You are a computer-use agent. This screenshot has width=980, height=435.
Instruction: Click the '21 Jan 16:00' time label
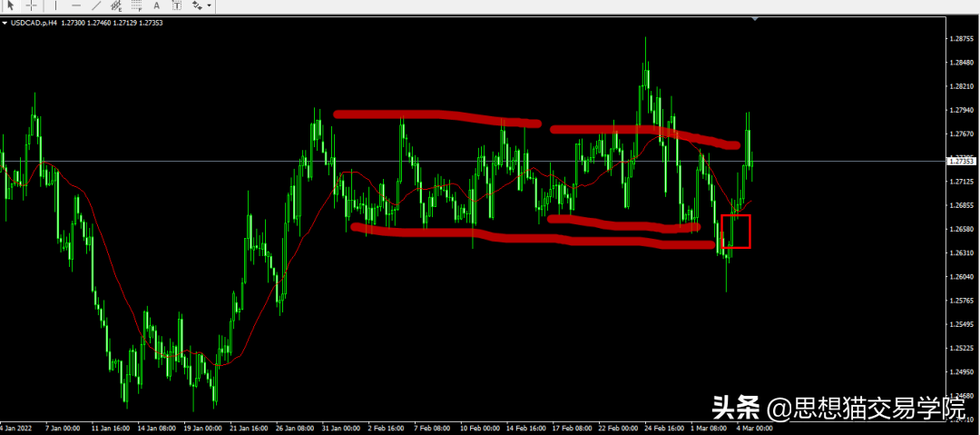[x=250, y=429]
